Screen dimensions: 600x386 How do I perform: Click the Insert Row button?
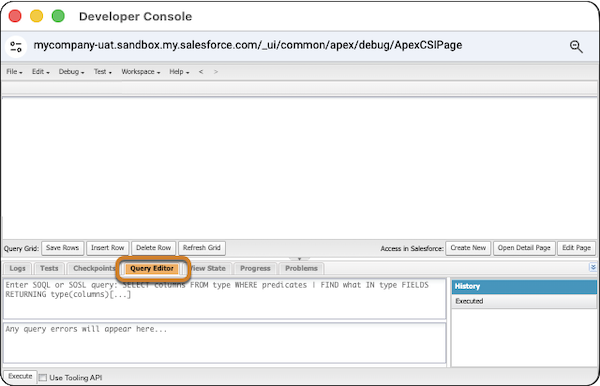(108, 248)
